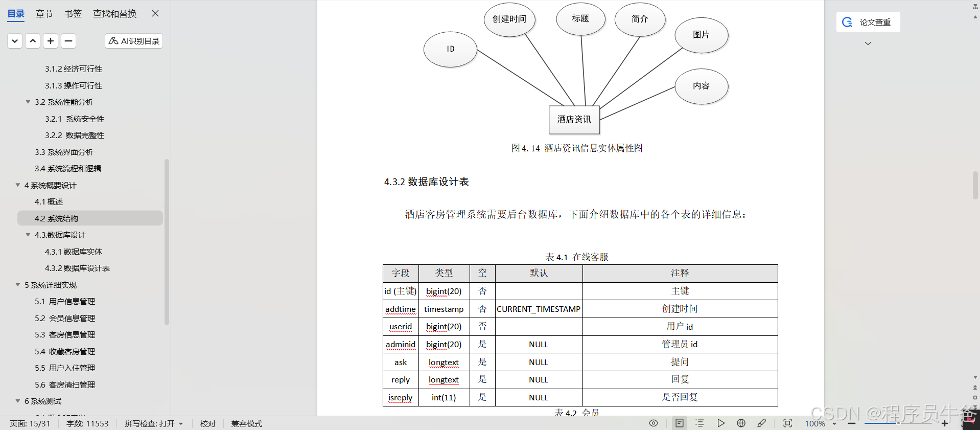
Task: Switch to web layout globe icon
Action: click(741, 423)
